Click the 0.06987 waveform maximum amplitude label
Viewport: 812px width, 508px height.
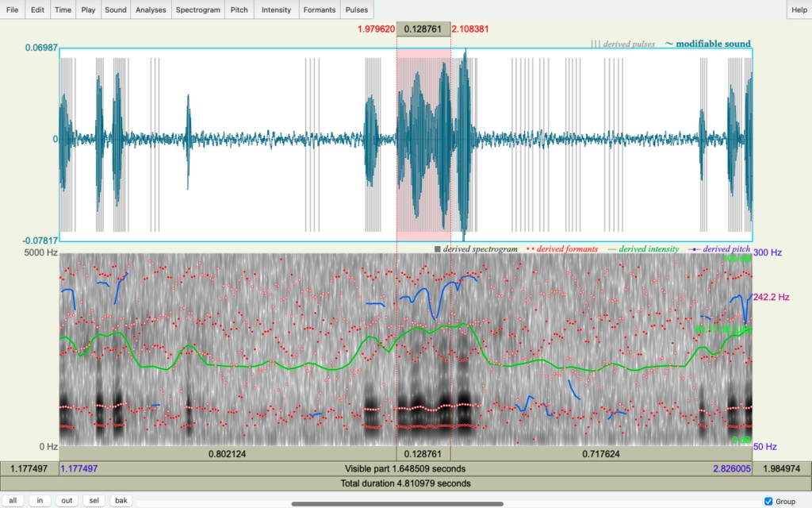pyautogui.click(x=41, y=48)
